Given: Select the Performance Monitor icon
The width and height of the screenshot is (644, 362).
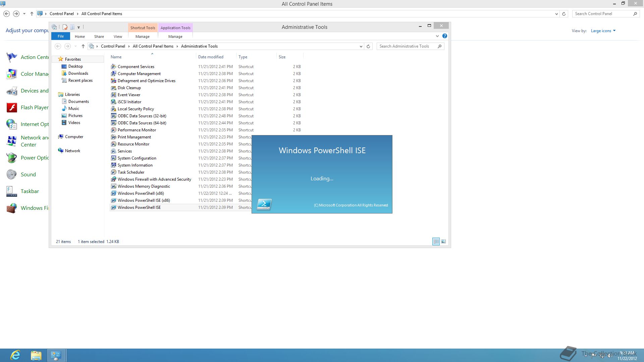Looking at the screenshot, I should pos(114,130).
